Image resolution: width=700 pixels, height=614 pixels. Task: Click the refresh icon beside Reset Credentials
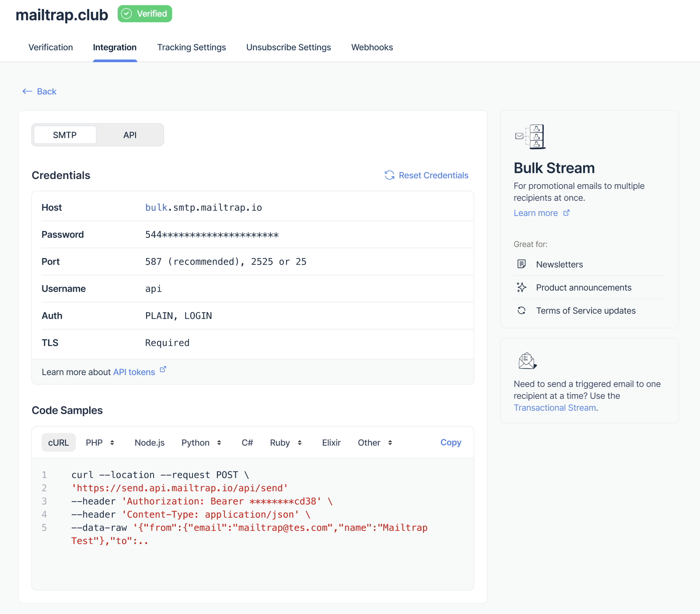pos(389,175)
